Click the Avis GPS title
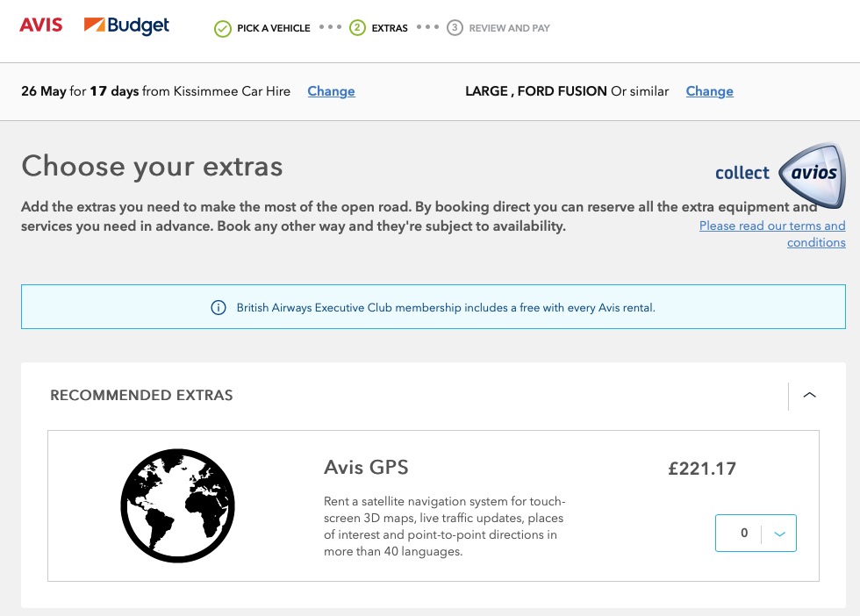This screenshot has width=860, height=616. click(x=366, y=468)
